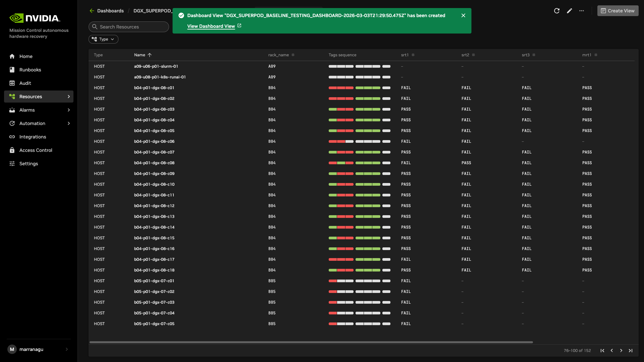Click the NVIDIA logo
The image size is (644, 362).
click(x=35, y=18)
